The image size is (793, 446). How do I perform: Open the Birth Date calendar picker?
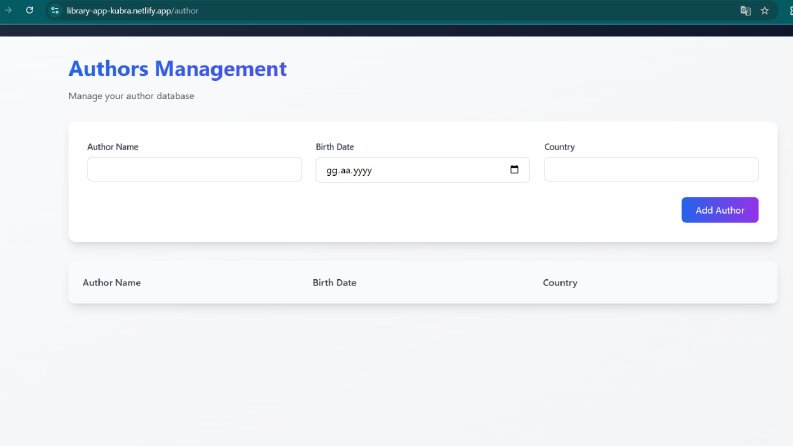pyautogui.click(x=514, y=169)
